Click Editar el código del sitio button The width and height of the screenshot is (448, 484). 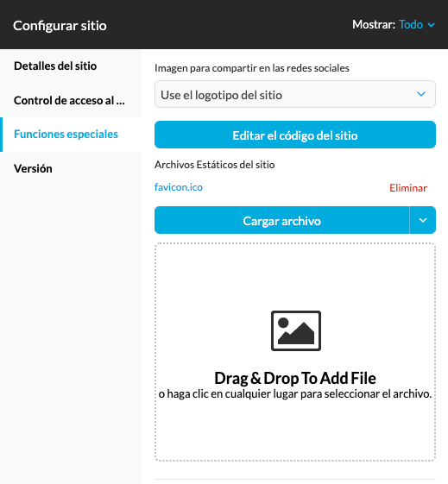(x=295, y=135)
